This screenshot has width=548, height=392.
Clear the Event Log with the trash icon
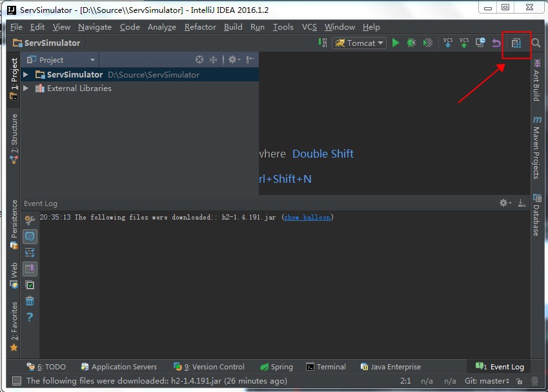coord(30,301)
